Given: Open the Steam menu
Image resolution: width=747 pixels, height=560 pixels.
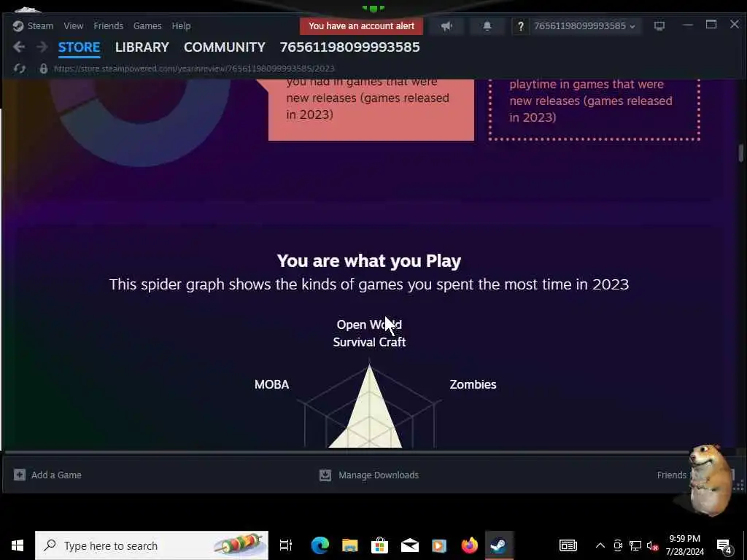Looking at the screenshot, I should [40, 26].
